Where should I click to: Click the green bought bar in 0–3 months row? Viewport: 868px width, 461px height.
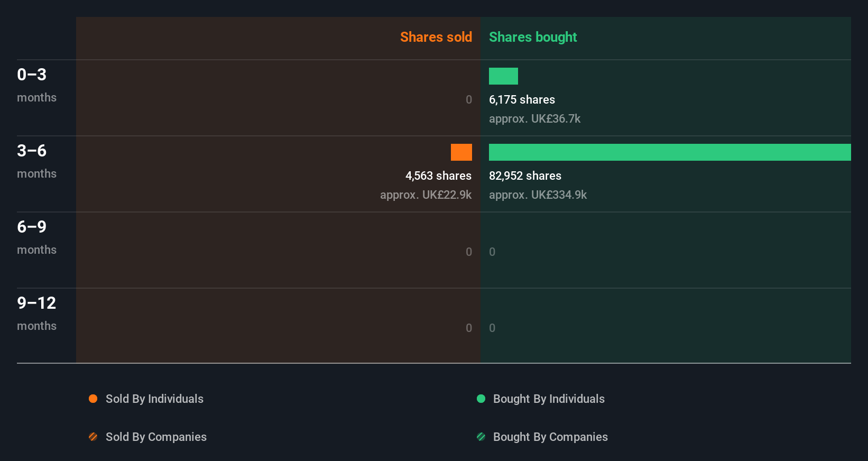pos(503,76)
